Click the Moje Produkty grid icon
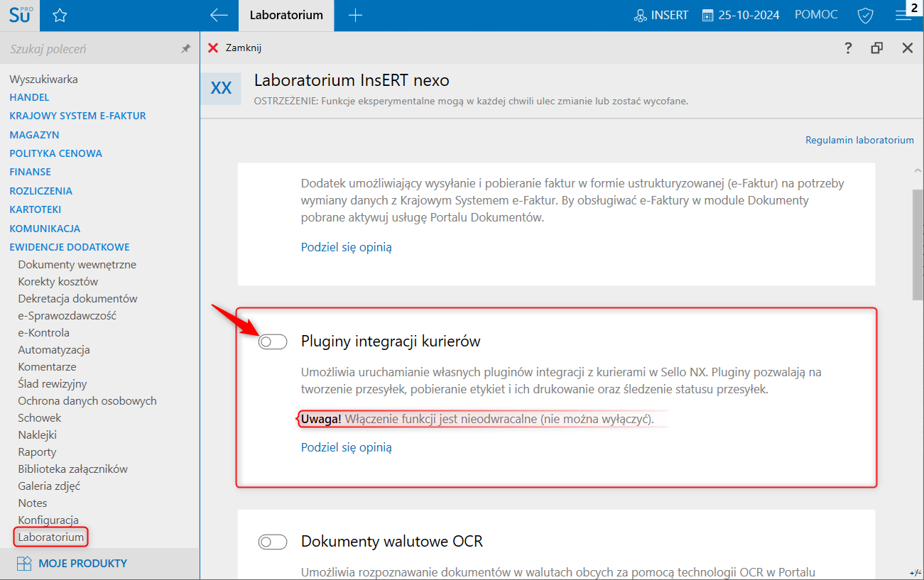 pos(24,564)
